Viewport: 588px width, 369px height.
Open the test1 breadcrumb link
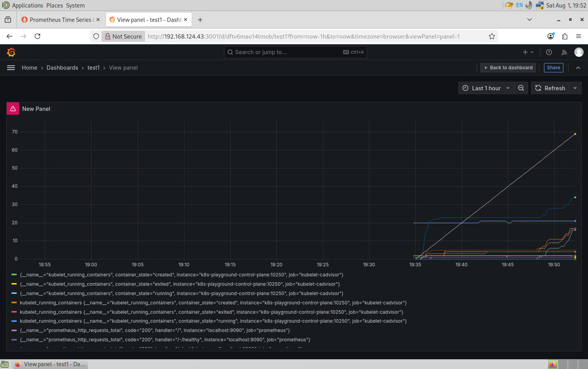point(93,68)
